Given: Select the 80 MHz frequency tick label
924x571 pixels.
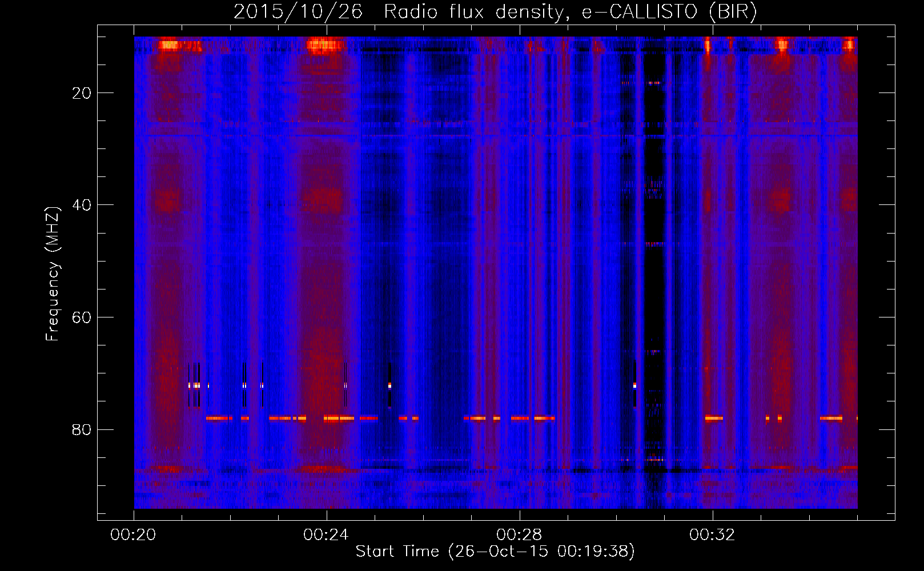Looking at the screenshot, I should [x=82, y=429].
